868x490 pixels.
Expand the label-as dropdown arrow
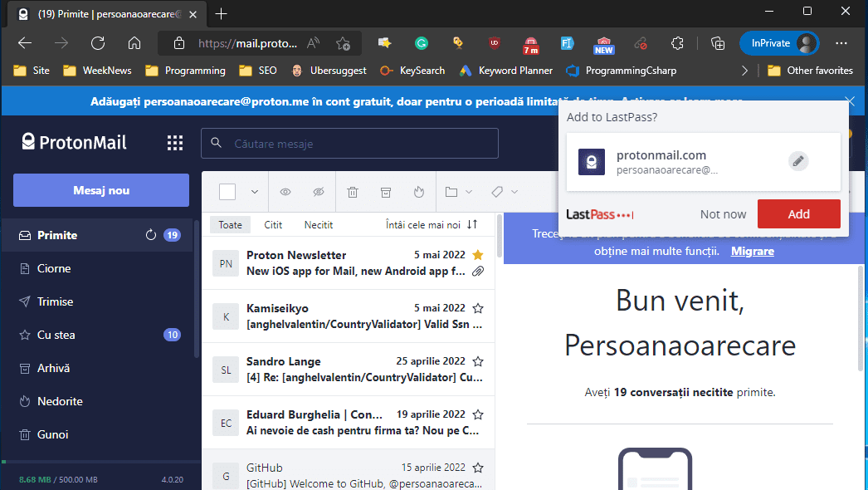coord(514,192)
